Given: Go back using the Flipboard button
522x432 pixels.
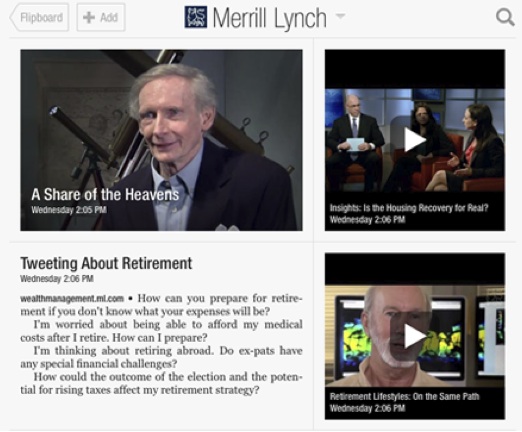Looking at the screenshot, I should point(39,17).
